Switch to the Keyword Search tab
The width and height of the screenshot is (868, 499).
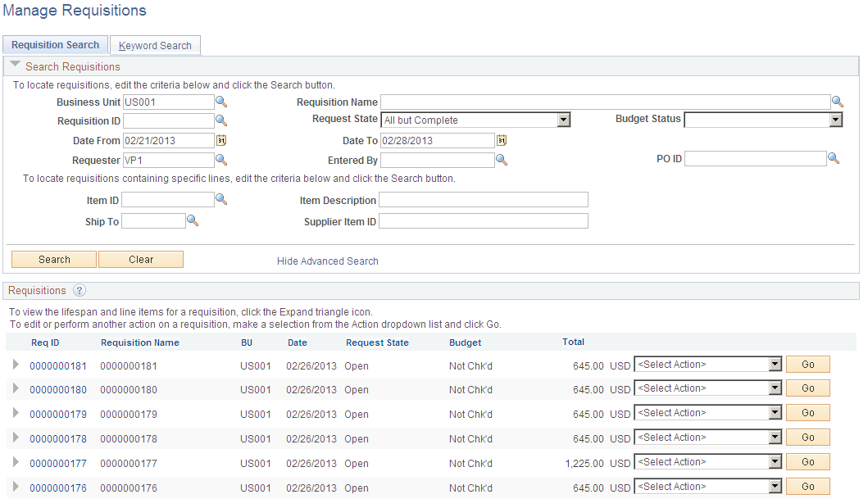click(x=155, y=45)
